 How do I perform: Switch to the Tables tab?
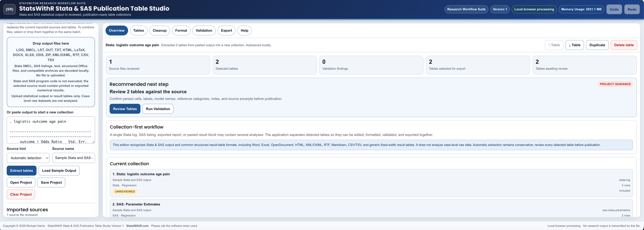(x=139, y=30)
